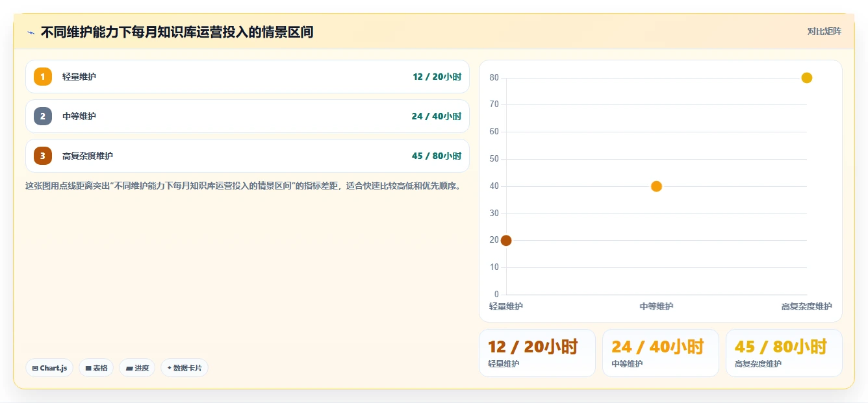
Task: Click the panel title 不同维护能力下每月知识库运营投入的情景区间
Action: [x=177, y=32]
